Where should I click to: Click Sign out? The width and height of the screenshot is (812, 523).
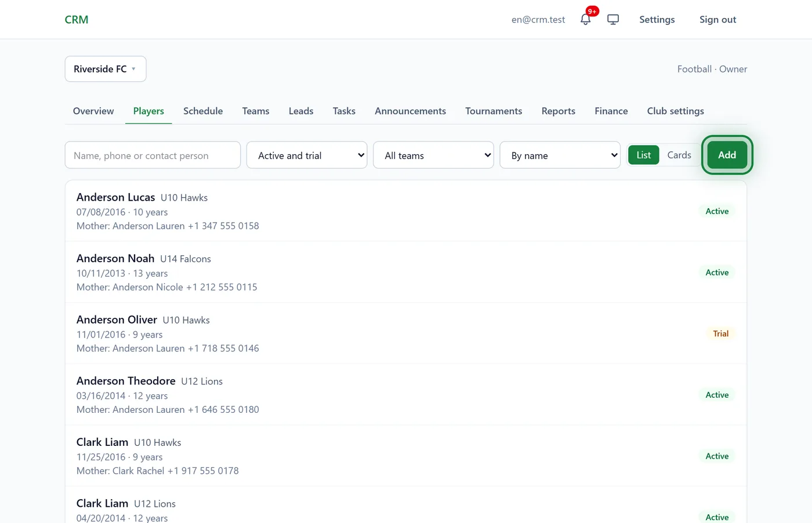718,20
